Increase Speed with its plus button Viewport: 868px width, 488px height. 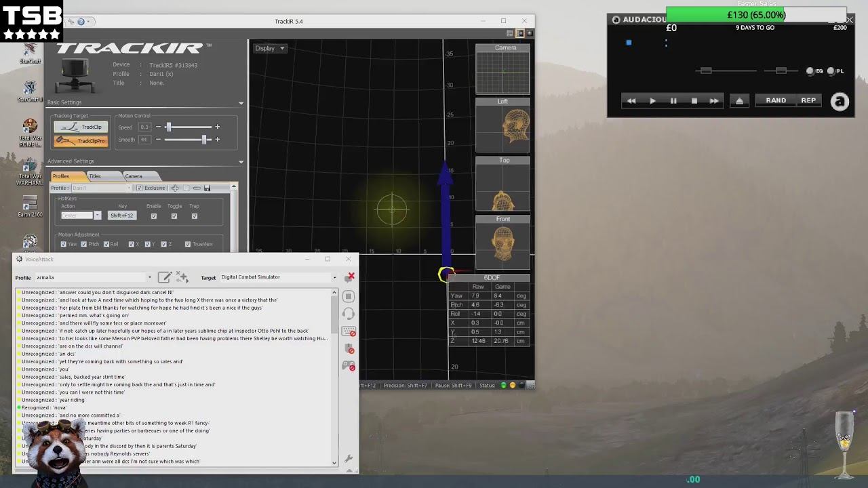(217, 127)
